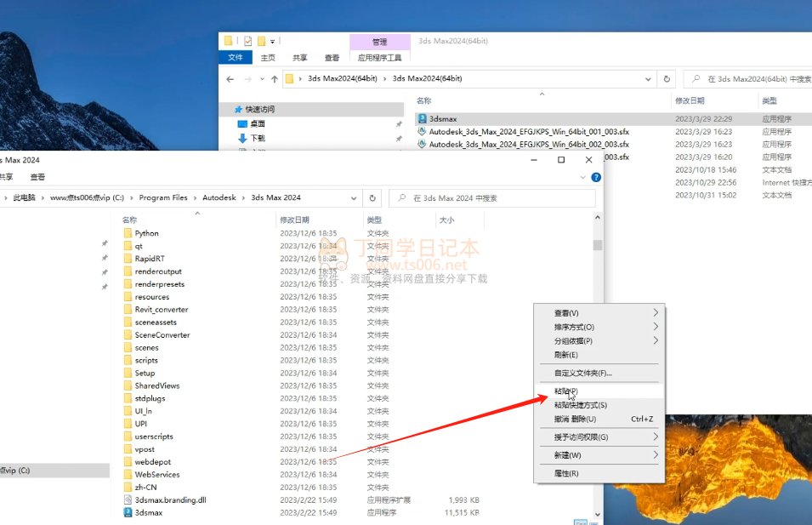Click the blue Downloads arrow icon in sidebar

242,138
